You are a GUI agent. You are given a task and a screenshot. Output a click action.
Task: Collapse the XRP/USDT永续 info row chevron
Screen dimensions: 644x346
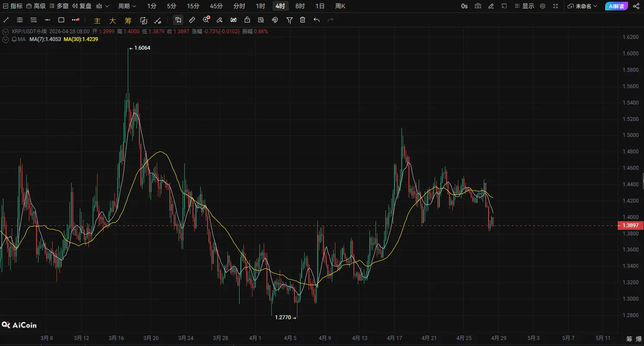(x=6, y=32)
